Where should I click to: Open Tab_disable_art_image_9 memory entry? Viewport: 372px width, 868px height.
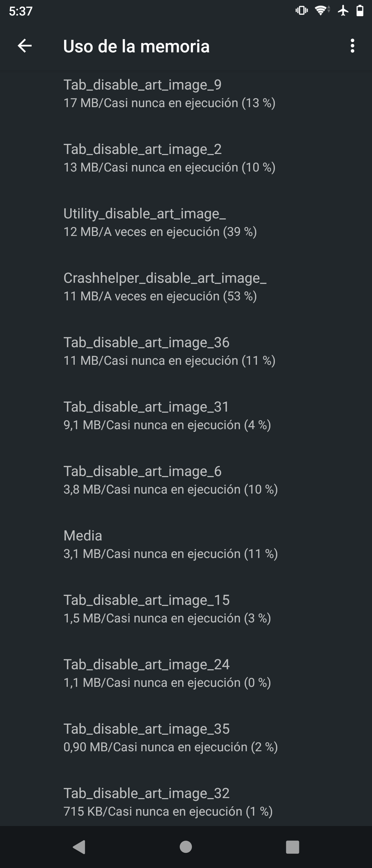click(186, 94)
